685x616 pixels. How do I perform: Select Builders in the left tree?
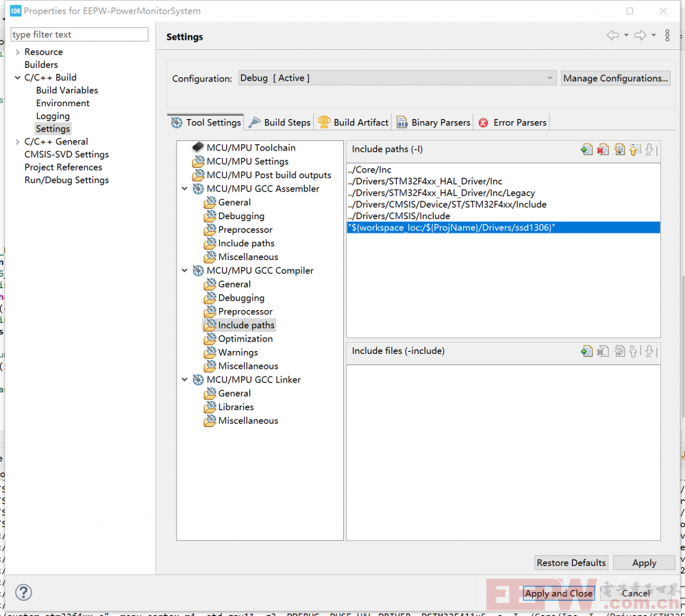point(41,64)
